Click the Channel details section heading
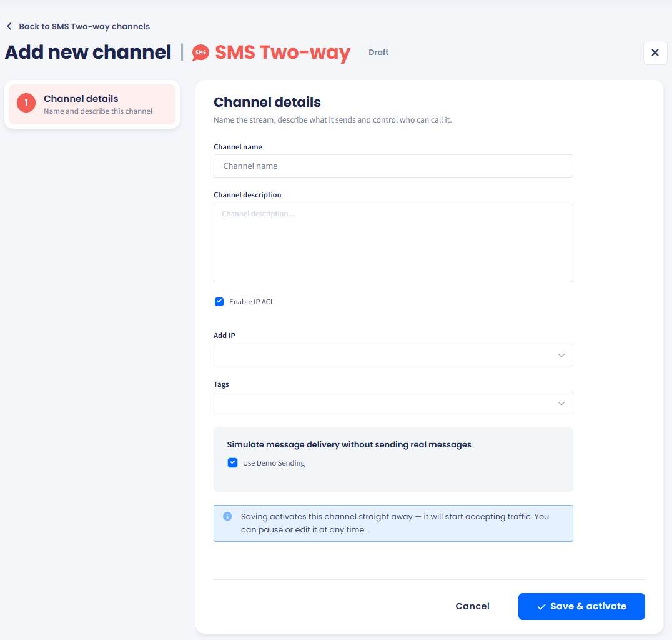The image size is (672, 640). [267, 102]
